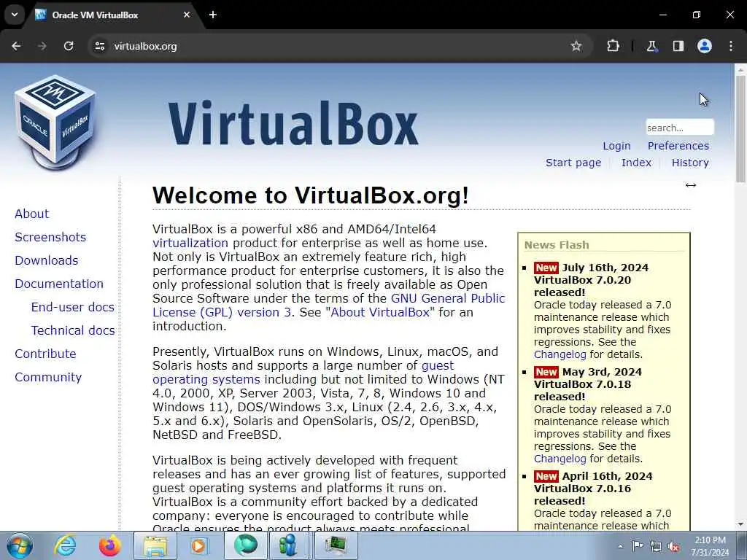Open the Index link

[636, 163]
